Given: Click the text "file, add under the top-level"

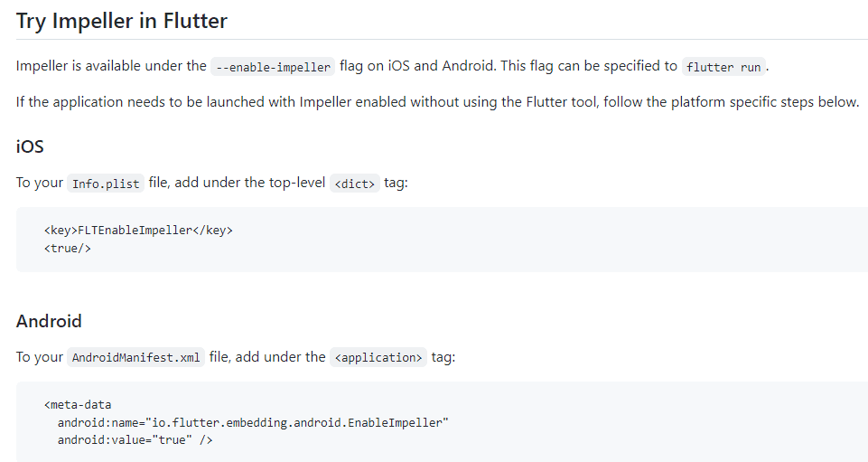Looking at the screenshot, I should pyautogui.click(x=237, y=183).
